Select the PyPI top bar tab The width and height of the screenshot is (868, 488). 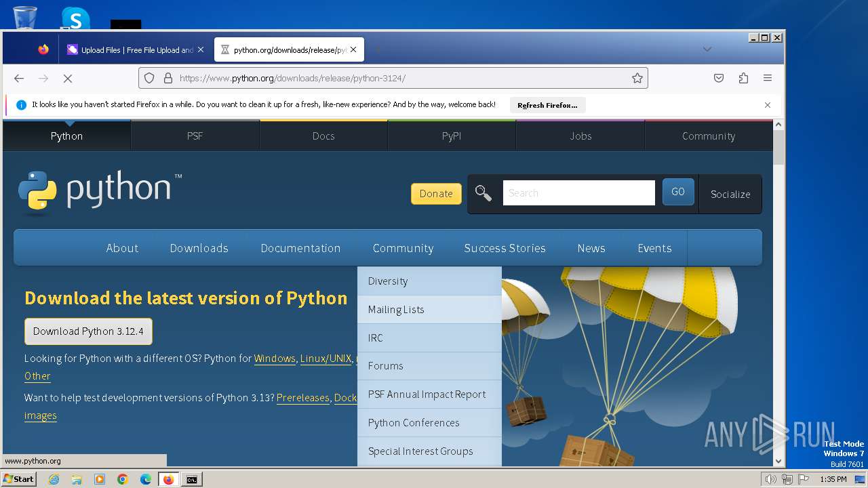[x=452, y=136]
